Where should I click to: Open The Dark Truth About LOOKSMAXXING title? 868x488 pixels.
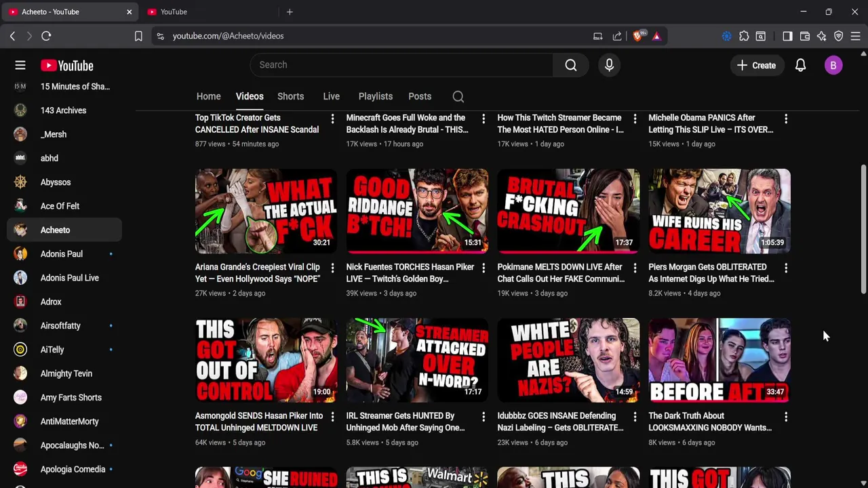pos(710,422)
